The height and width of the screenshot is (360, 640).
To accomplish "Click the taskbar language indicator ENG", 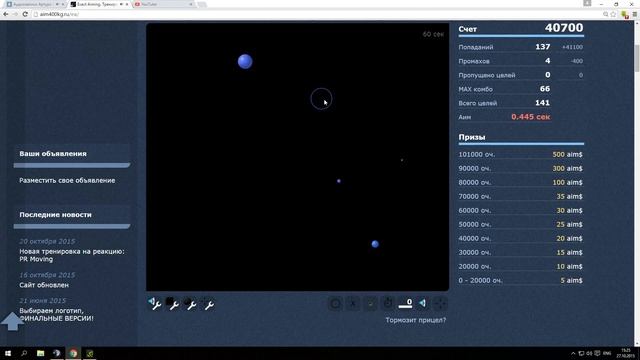I will click(x=607, y=353).
